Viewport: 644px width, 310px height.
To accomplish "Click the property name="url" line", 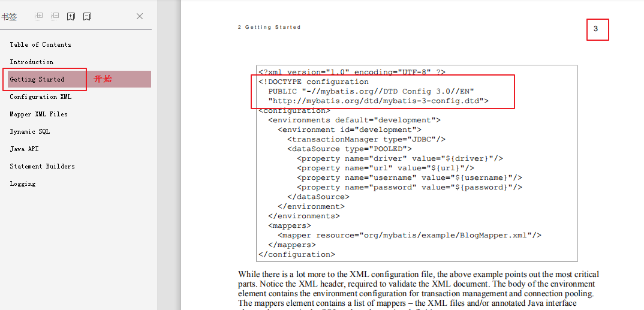I will pos(386,168).
